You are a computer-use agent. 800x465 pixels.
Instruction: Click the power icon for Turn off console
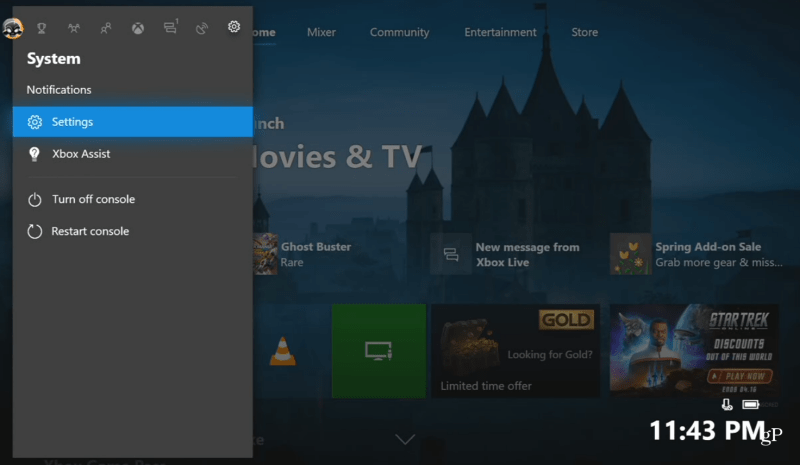(35, 200)
